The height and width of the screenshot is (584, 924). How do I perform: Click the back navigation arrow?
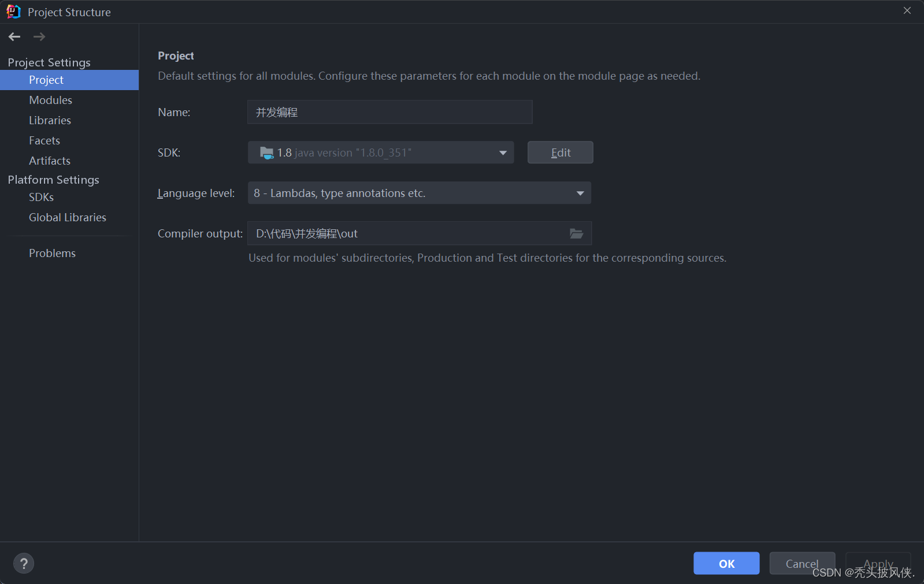pos(14,37)
